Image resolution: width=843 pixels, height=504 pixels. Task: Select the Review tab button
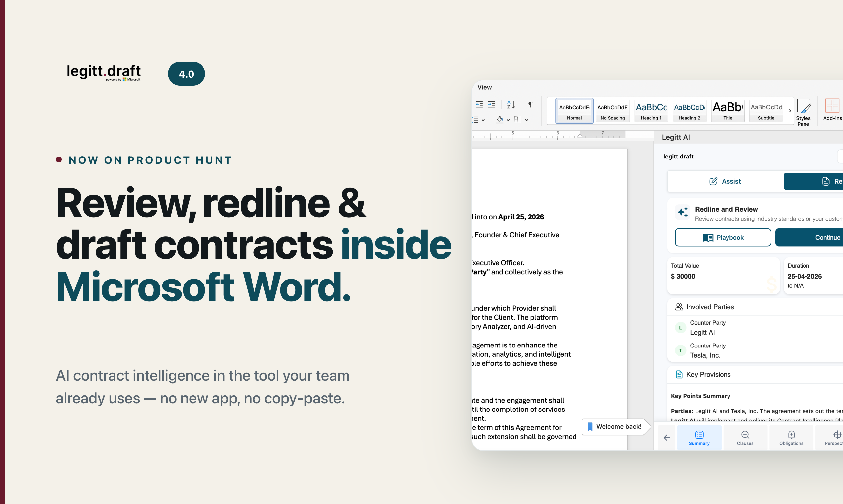click(813, 181)
